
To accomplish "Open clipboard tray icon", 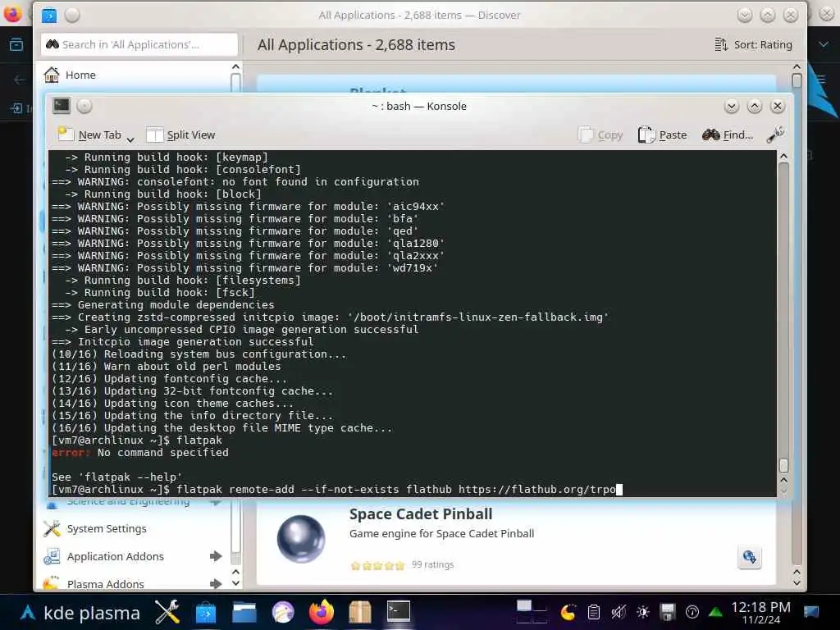I will coord(593,612).
